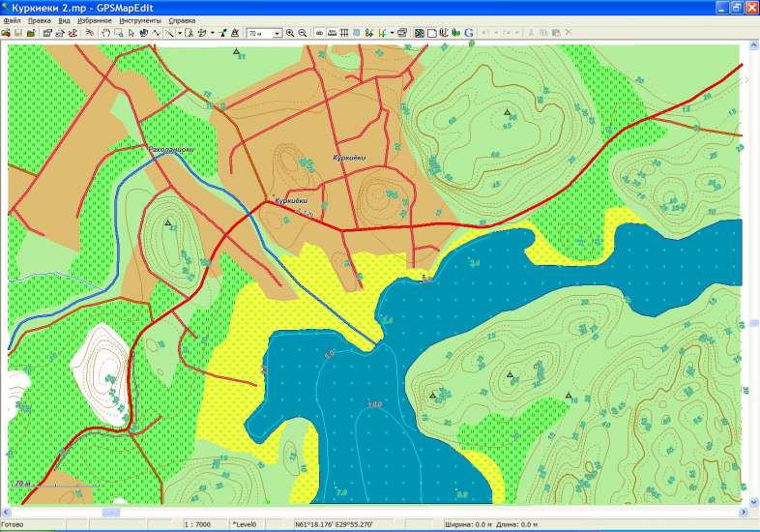Click the blue Google G icon

[x=468, y=33]
